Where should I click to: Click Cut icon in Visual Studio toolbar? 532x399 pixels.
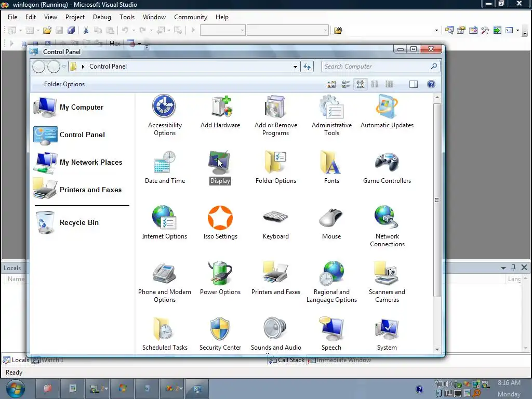86,30
